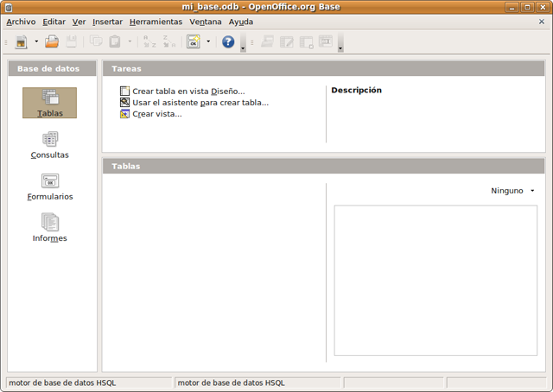Click the blue Help question mark icon
The image size is (553, 392).
(228, 41)
